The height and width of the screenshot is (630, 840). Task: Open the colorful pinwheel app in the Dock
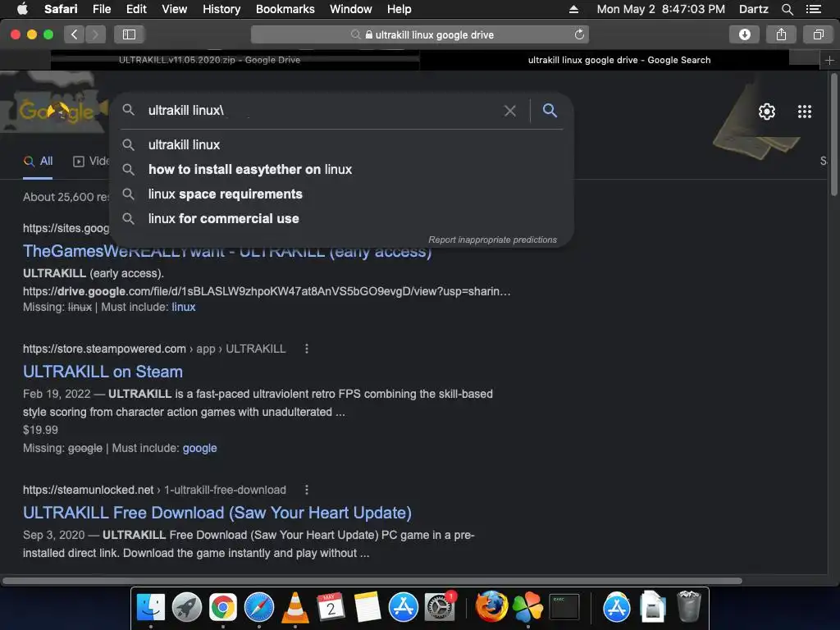527,606
